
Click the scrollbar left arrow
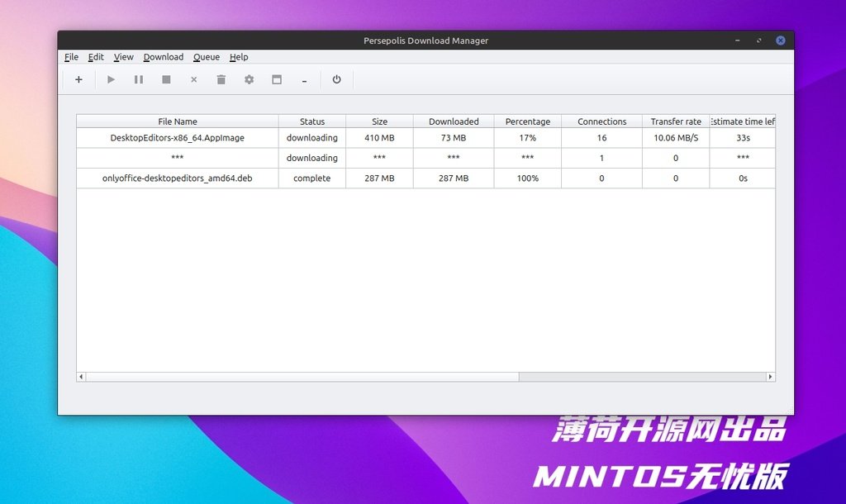(81, 377)
